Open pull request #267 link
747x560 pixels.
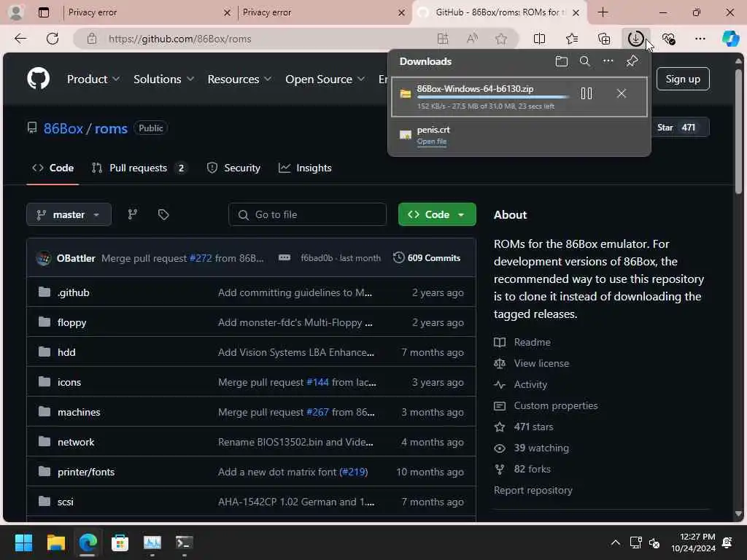pyautogui.click(x=317, y=412)
